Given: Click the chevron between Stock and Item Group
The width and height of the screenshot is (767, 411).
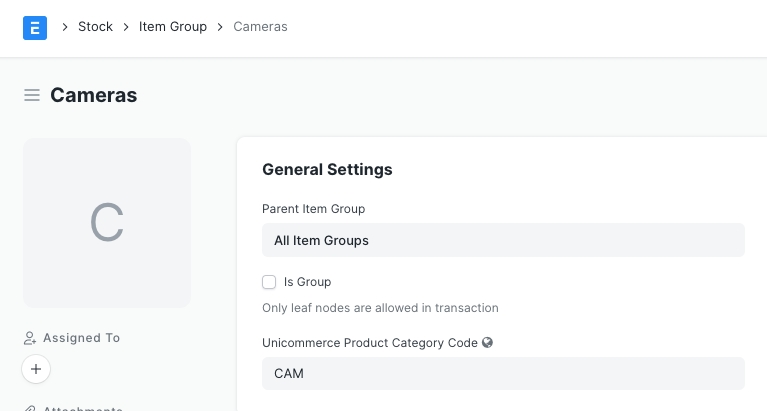Looking at the screenshot, I should tap(126, 27).
